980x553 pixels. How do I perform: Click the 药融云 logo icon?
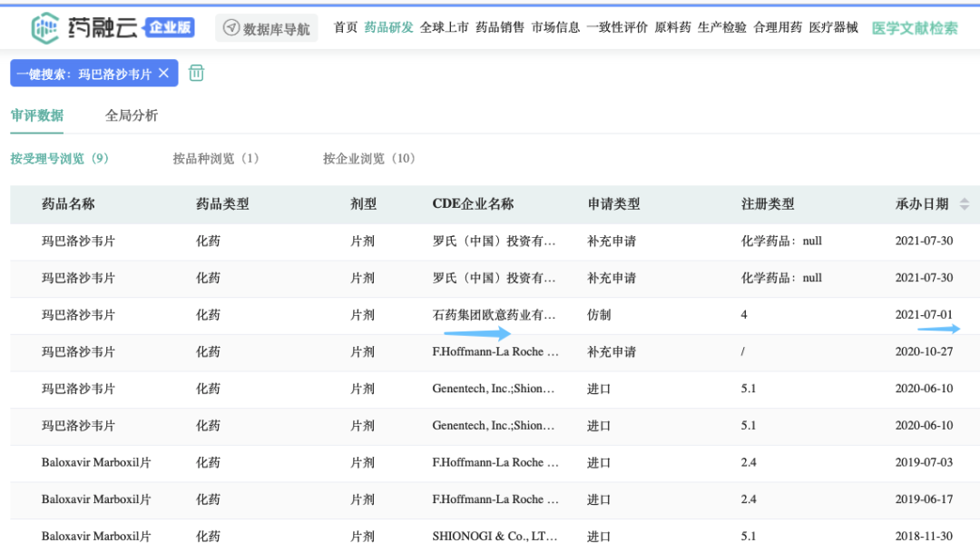[45, 28]
